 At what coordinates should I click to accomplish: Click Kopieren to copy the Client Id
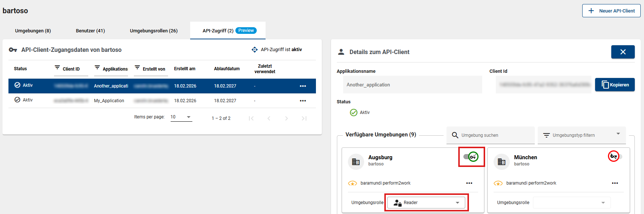[615, 85]
